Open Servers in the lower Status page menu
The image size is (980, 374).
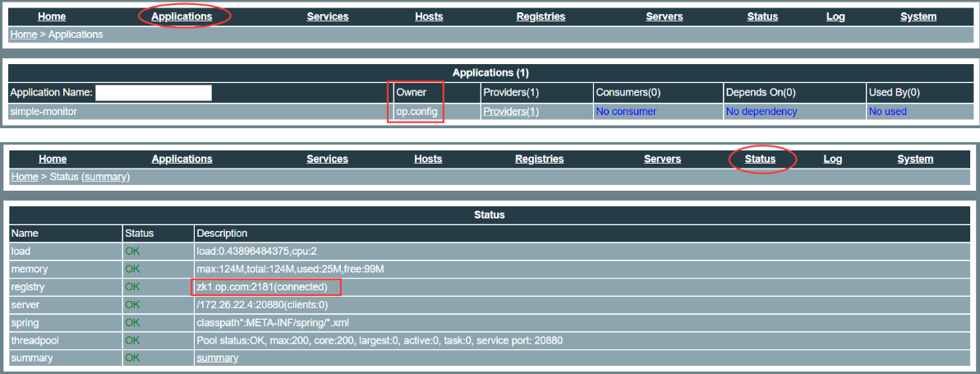[x=662, y=159]
